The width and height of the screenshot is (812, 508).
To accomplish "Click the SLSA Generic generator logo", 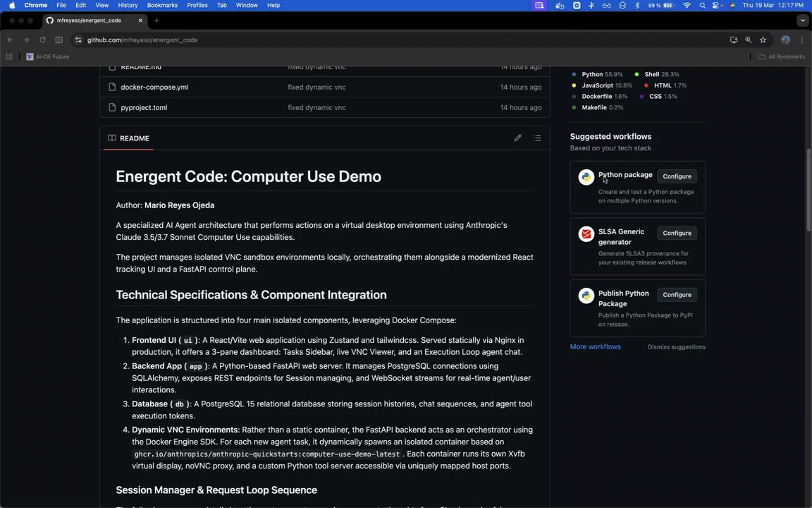I will tap(586, 234).
